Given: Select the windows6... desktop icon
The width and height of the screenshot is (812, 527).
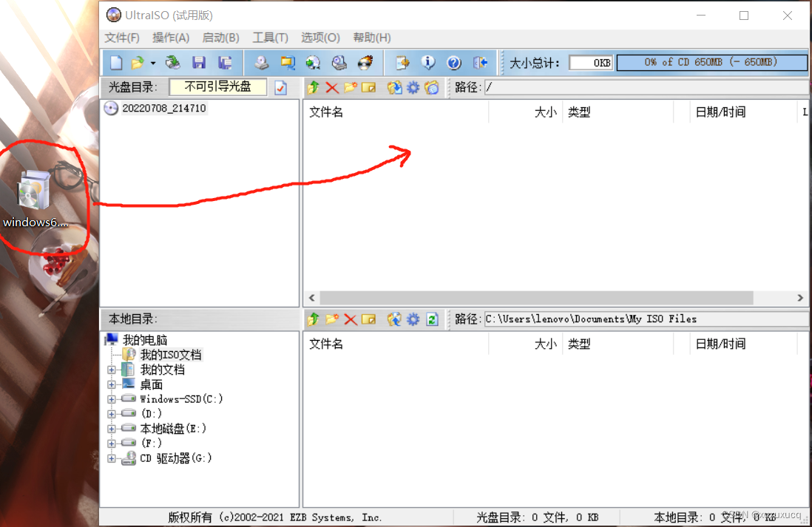Looking at the screenshot, I should (x=35, y=200).
